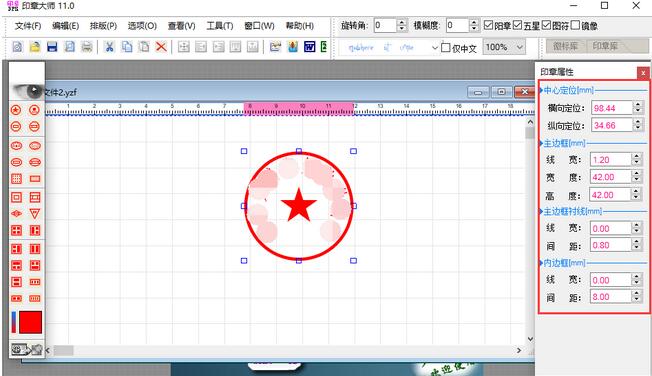Select the round star stamp tool
This screenshot has width=652, height=376.
(16, 110)
